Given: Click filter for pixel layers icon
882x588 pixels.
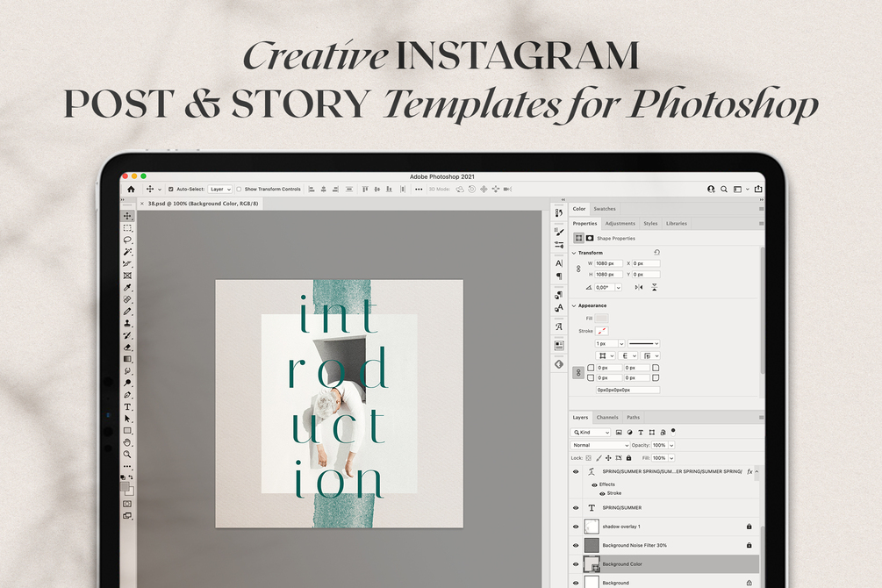Looking at the screenshot, I should pos(619,432).
